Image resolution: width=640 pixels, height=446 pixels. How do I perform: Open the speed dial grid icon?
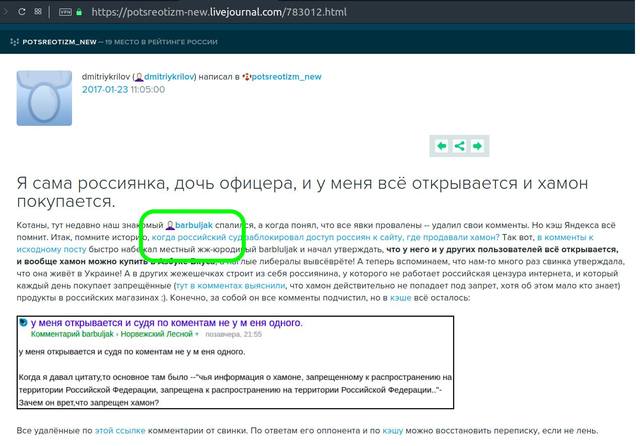coord(38,11)
